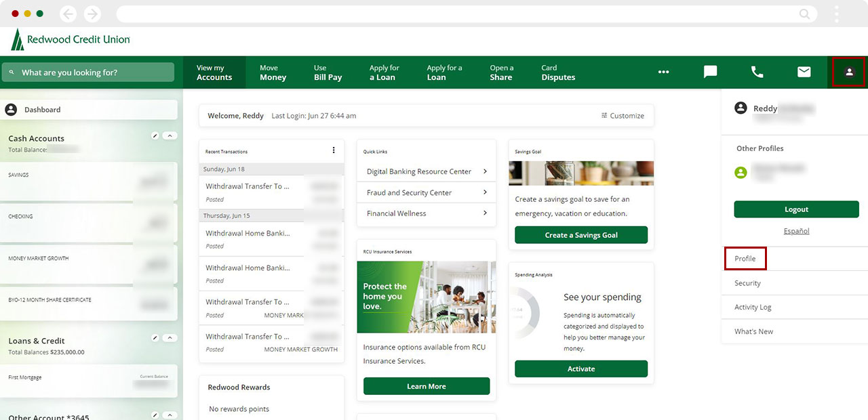
Task: Collapse the Other Account *3645 section
Action: tap(171, 415)
